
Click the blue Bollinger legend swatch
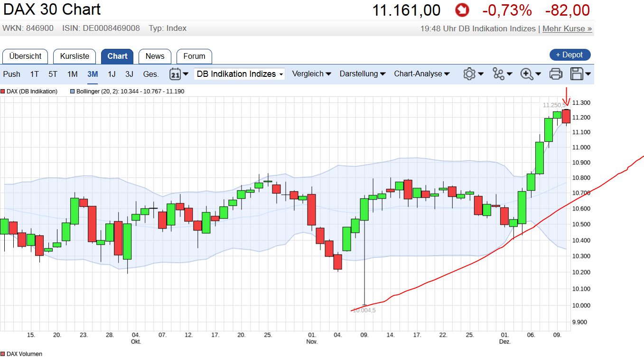72,91
